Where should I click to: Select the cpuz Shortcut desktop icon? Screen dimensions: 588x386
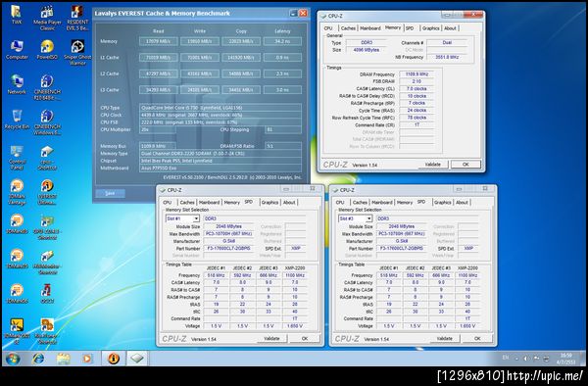pos(47,157)
